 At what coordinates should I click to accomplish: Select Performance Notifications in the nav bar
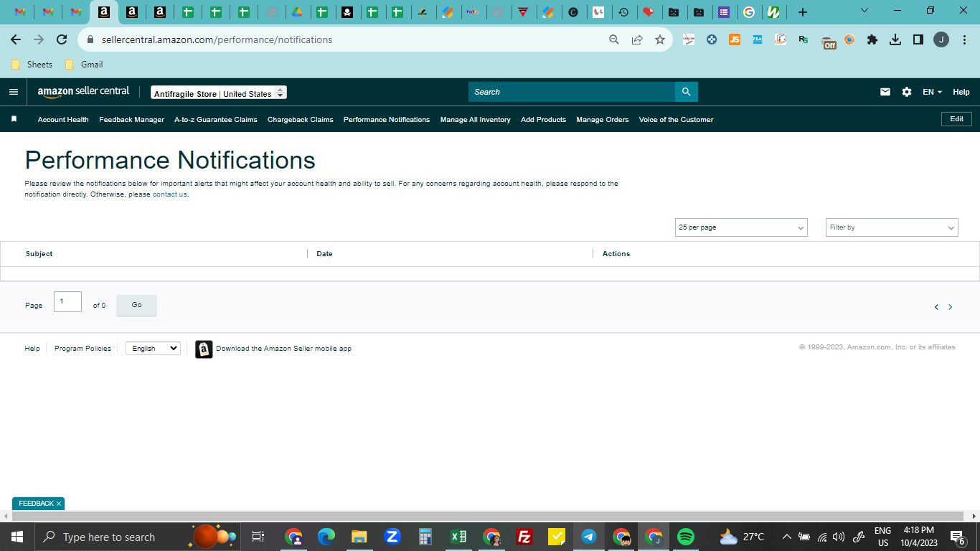[x=387, y=120]
